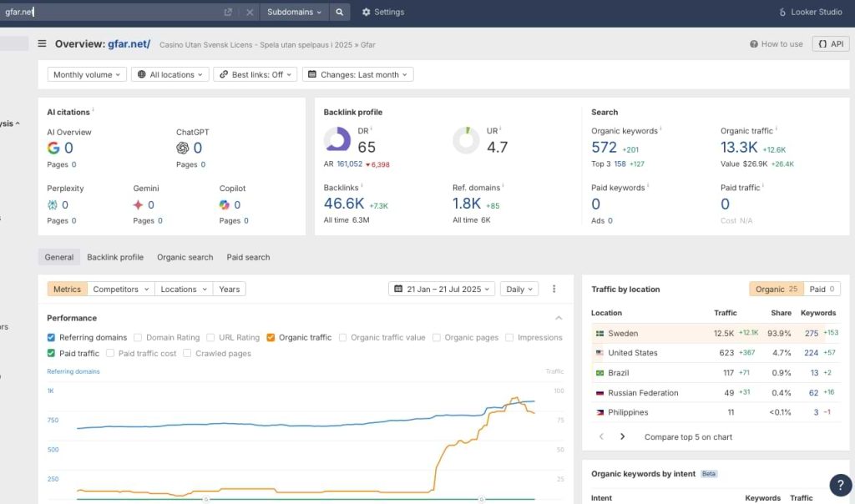Viewport: 855px width, 504px height.
Task: Disable the Organic traffic checkbox
Action: pos(271,338)
